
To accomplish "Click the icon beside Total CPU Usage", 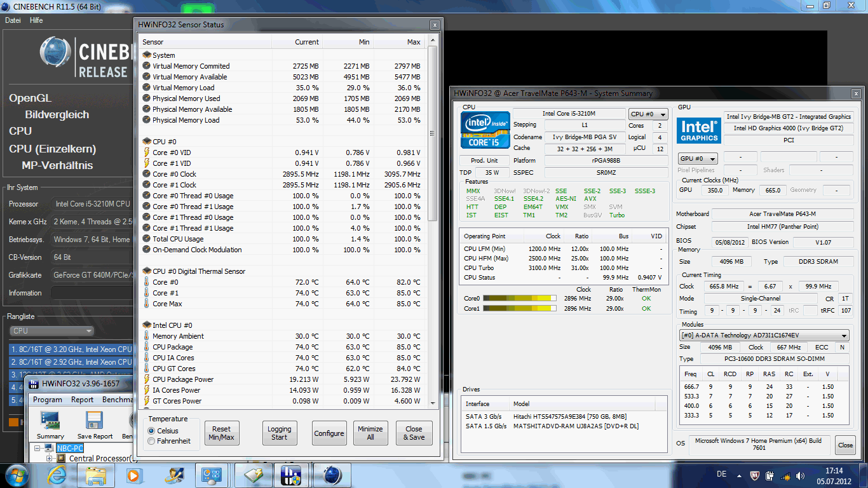I will point(147,239).
